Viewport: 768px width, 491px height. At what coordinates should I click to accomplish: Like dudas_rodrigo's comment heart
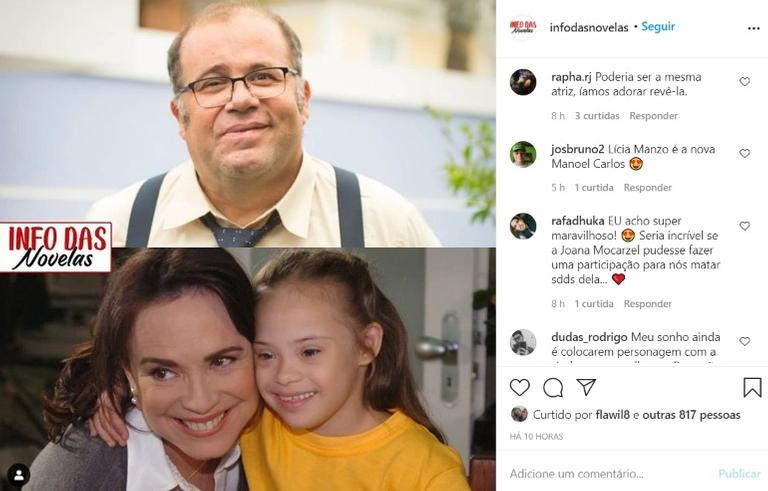click(x=744, y=342)
